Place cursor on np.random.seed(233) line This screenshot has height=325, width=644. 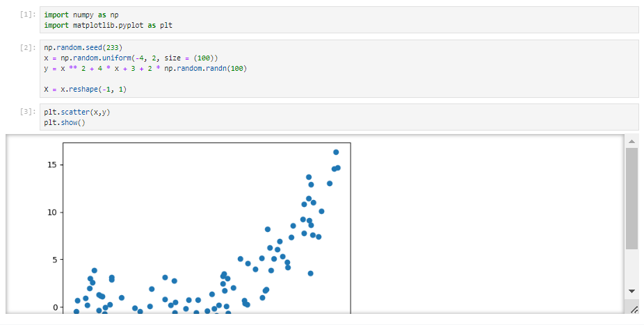pos(83,47)
